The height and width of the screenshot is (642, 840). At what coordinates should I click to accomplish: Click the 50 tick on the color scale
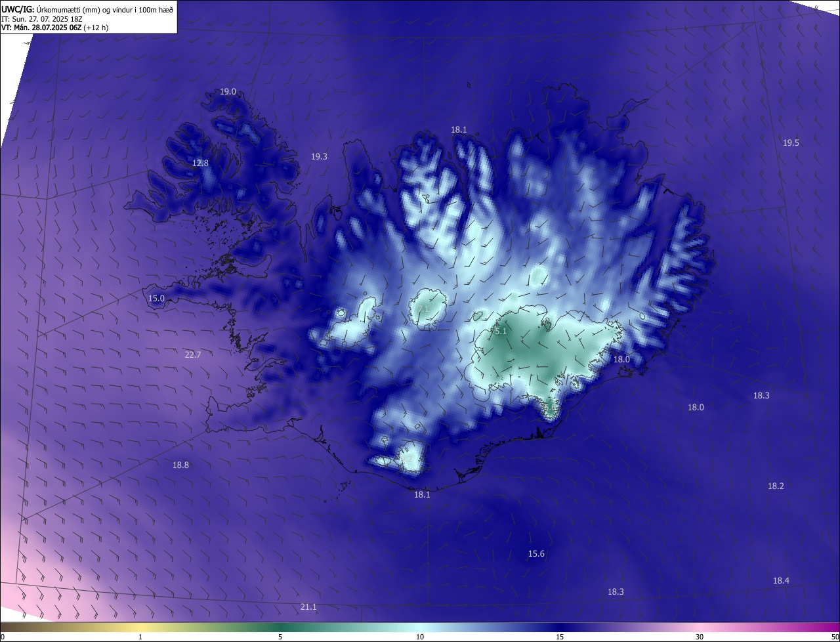tap(835, 637)
